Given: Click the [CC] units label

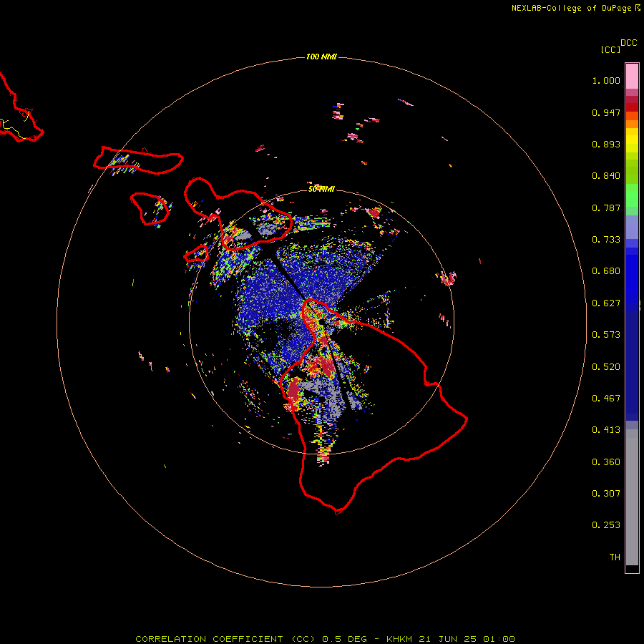Looking at the screenshot, I should pyautogui.click(x=611, y=49).
